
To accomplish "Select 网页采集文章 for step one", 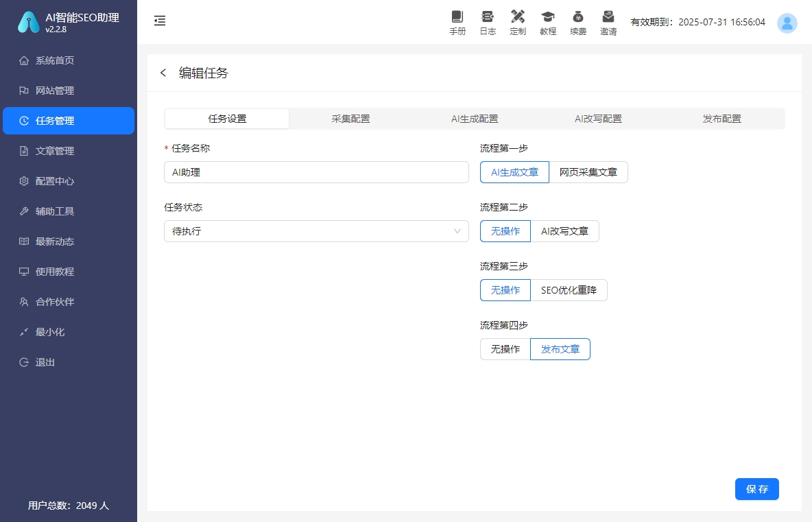I will 588,172.
